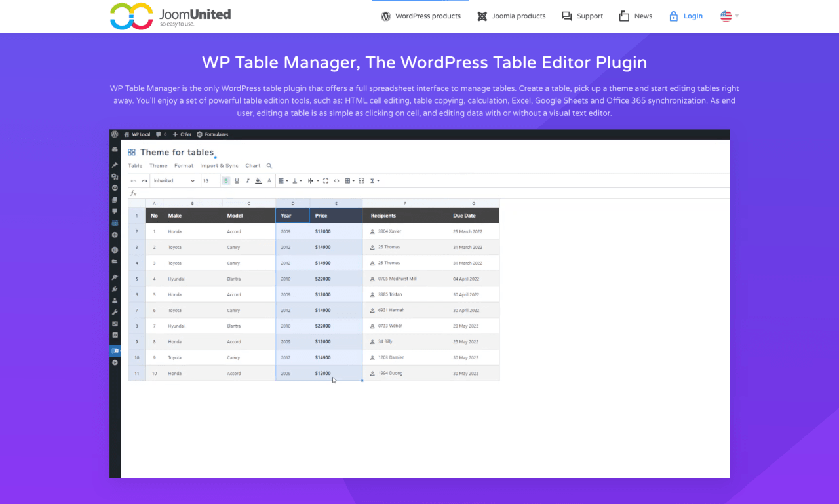The height and width of the screenshot is (504, 839).
Task: Click the cell 6931 Hannah
Action: [405, 310]
